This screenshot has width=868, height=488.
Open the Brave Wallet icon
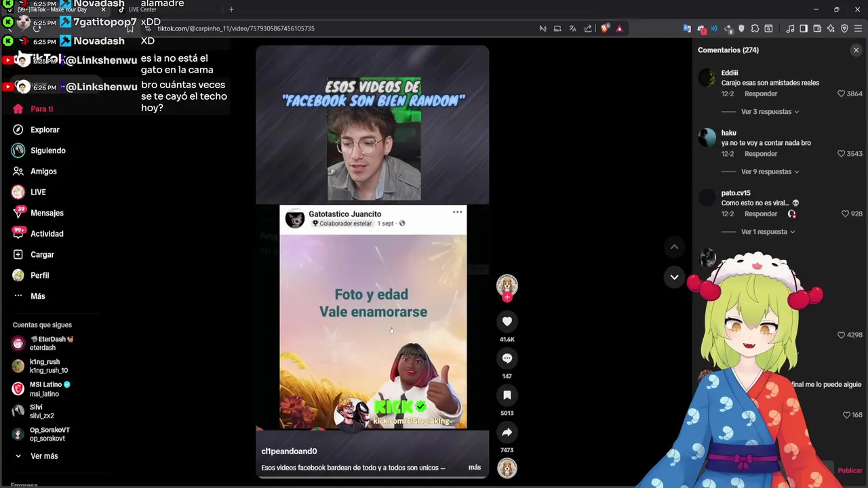817,28
